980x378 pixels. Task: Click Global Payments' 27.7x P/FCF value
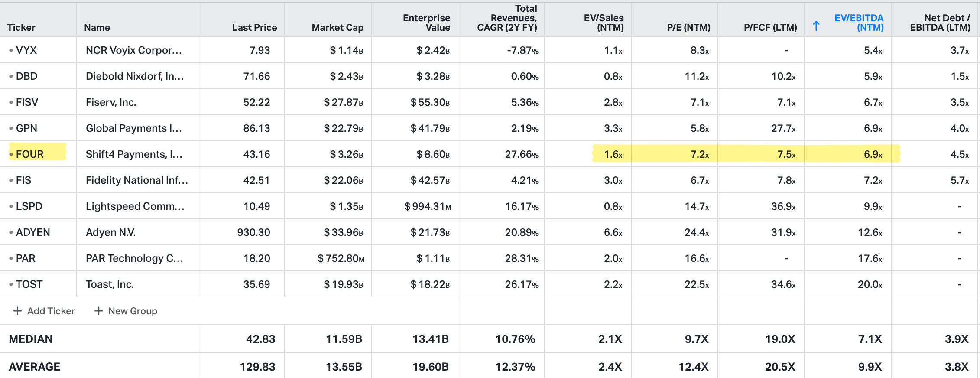pos(783,128)
